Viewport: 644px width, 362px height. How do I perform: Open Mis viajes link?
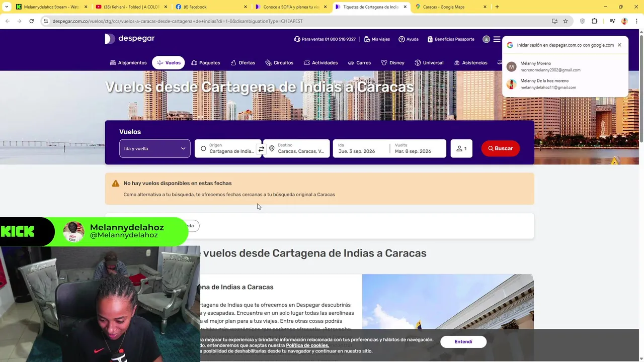point(377,39)
